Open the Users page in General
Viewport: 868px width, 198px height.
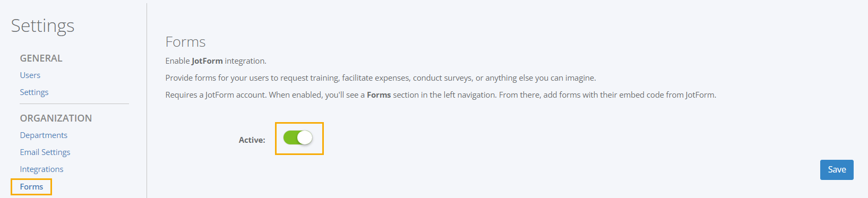pos(30,75)
